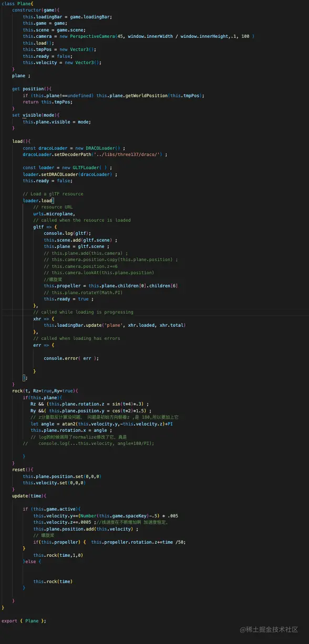This screenshot has height=644, width=309.
Task: Click the 'get position(){' getter line
Action: pyautogui.click(x=32, y=89)
